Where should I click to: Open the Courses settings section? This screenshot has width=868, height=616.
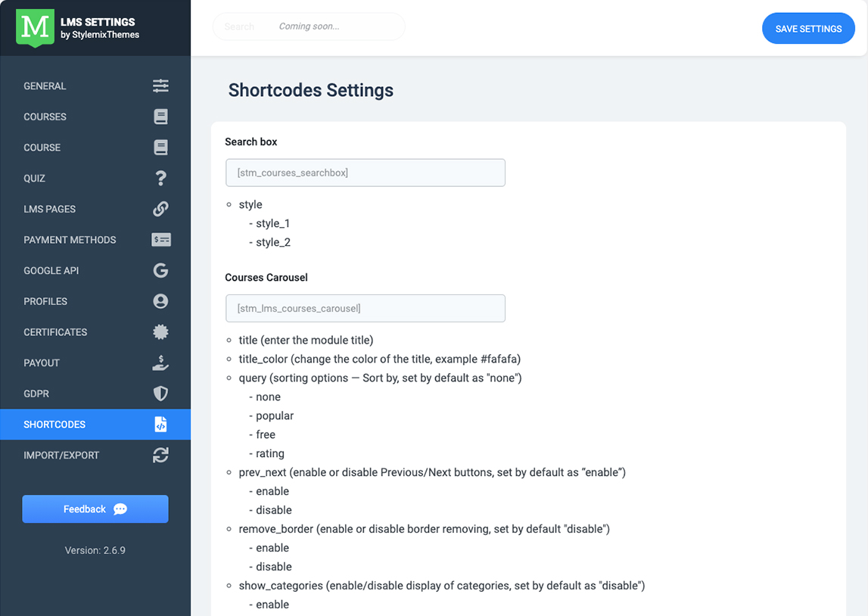[45, 117]
